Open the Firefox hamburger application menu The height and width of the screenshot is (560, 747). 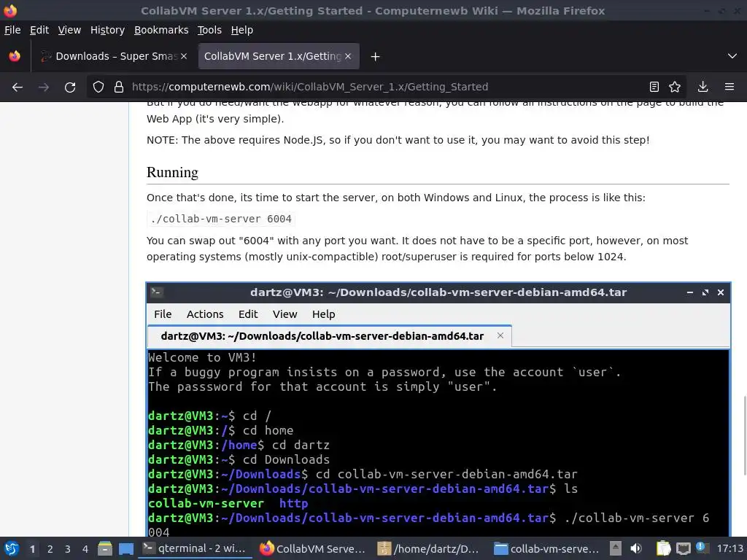[729, 87]
